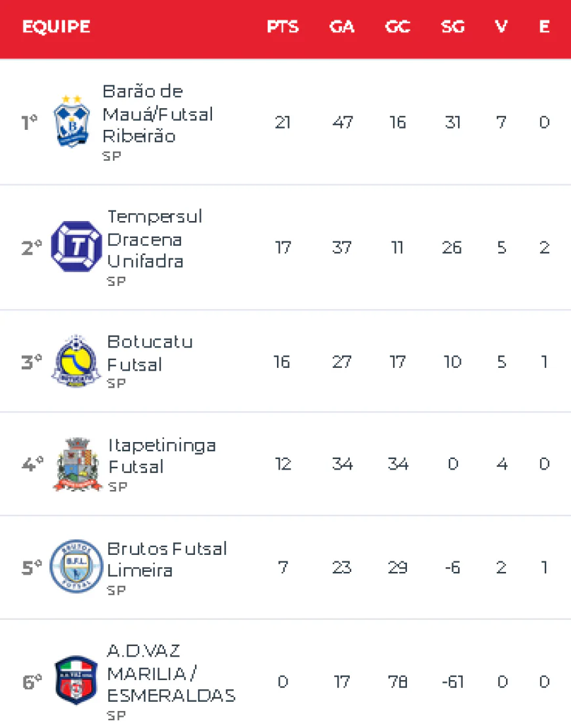Open Itapetininga Futsal team page
This screenshot has height=728, width=571.
coord(161,456)
